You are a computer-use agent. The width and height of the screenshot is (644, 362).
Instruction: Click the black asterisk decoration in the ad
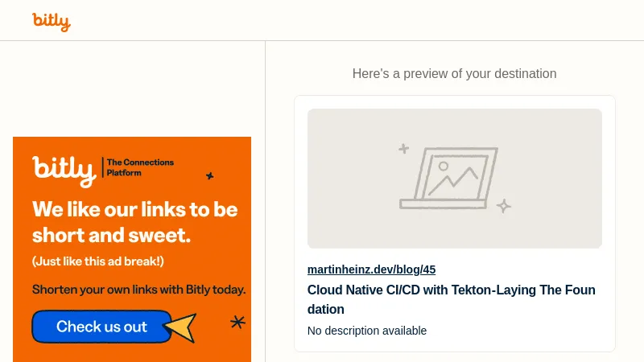click(x=237, y=322)
